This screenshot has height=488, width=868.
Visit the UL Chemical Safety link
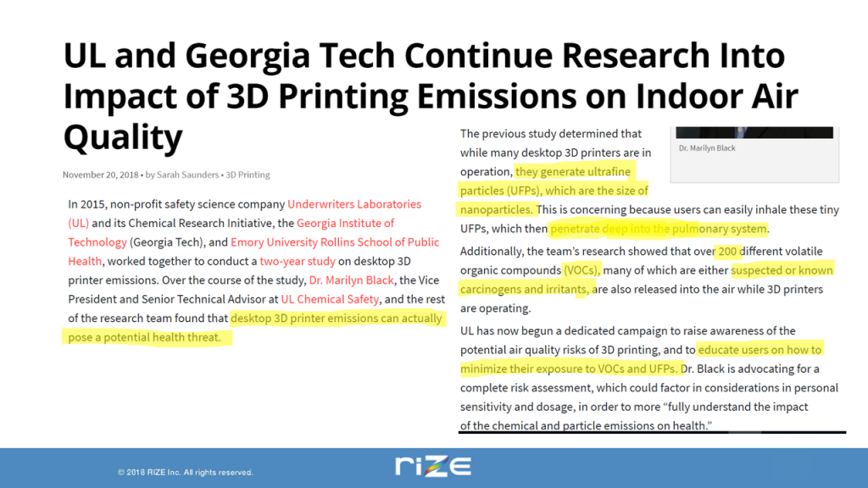point(330,299)
